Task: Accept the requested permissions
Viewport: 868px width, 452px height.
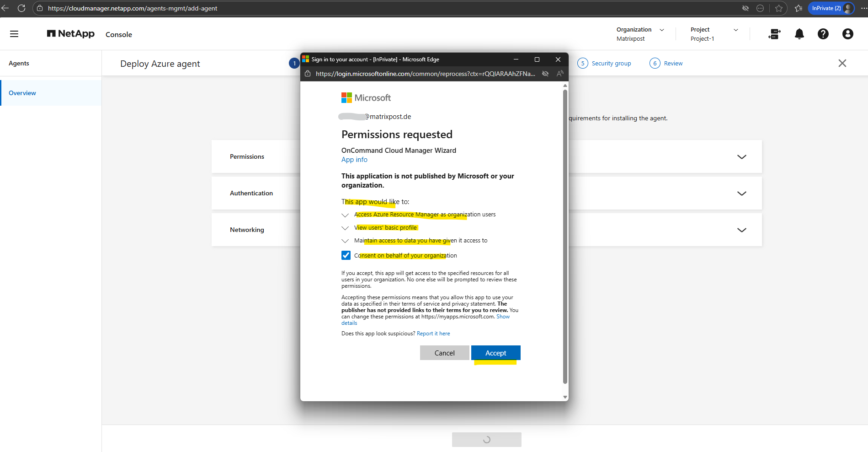Action: (x=496, y=353)
